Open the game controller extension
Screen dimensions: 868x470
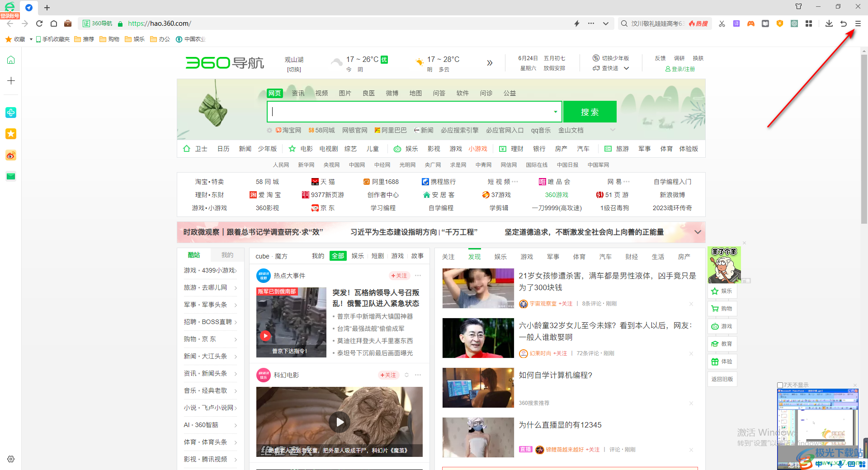(x=751, y=23)
